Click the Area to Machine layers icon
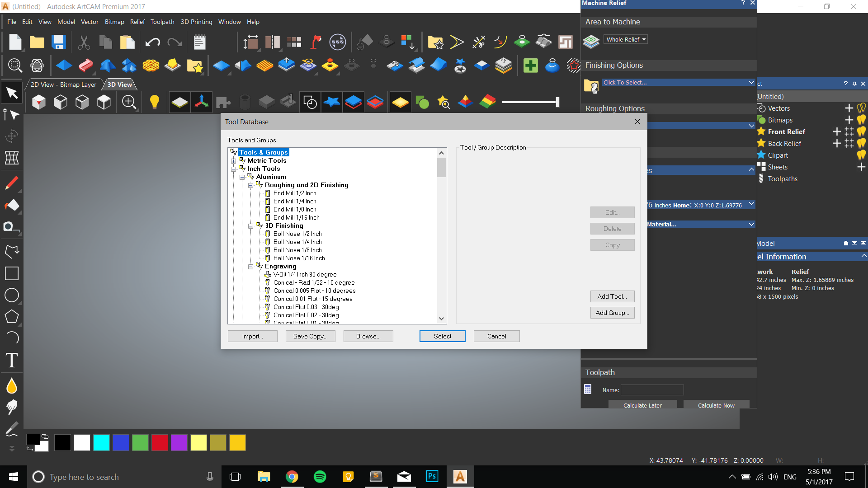Viewport: 868px width, 488px height. (x=591, y=42)
